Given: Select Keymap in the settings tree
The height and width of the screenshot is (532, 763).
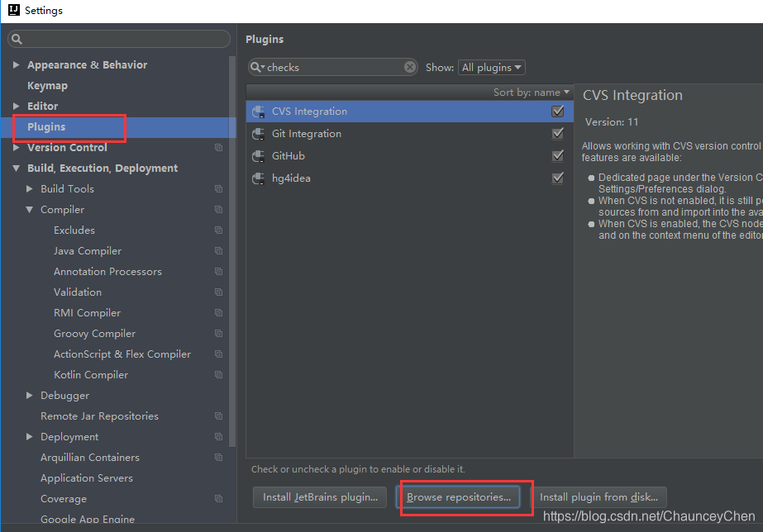Looking at the screenshot, I should click(x=47, y=86).
